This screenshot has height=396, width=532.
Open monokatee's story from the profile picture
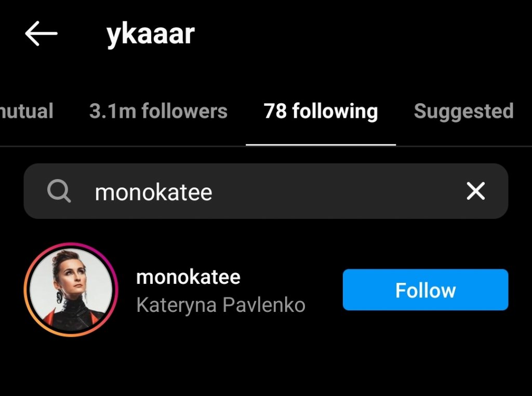pos(71,290)
